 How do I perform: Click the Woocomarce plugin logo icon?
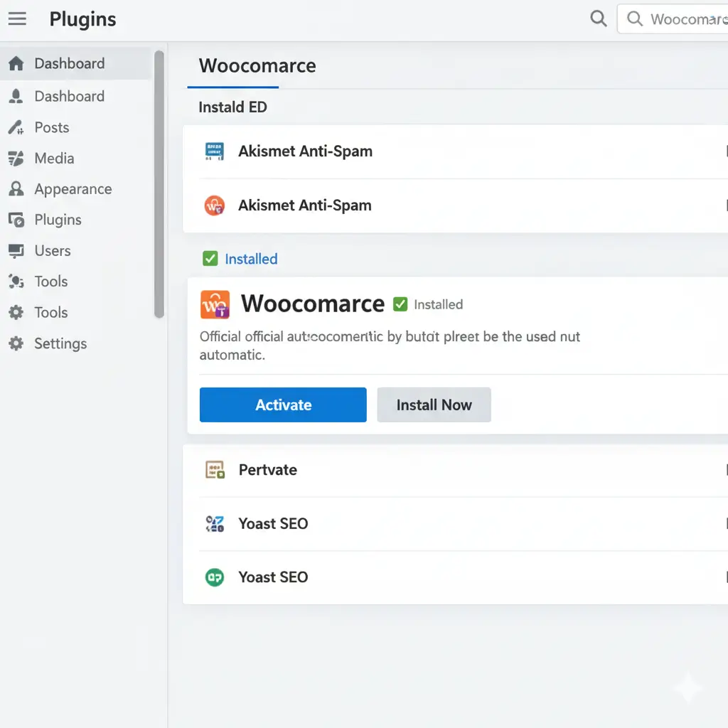[x=215, y=304]
